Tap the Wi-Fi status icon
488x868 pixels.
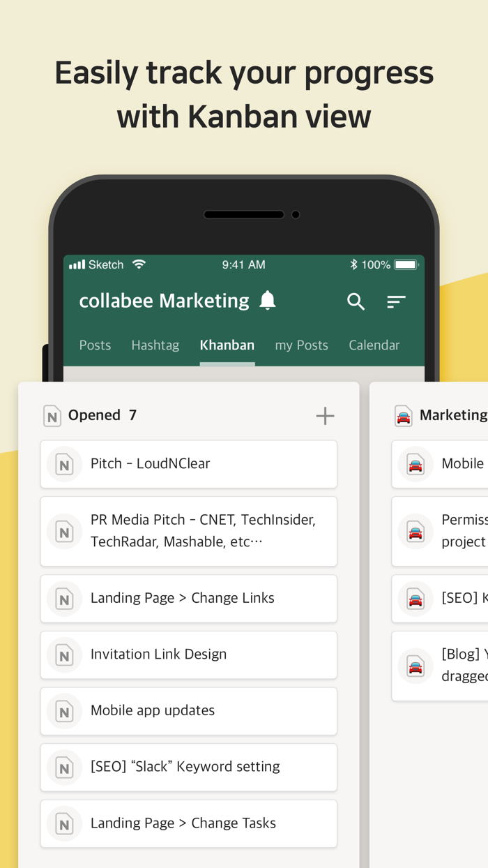tap(139, 264)
